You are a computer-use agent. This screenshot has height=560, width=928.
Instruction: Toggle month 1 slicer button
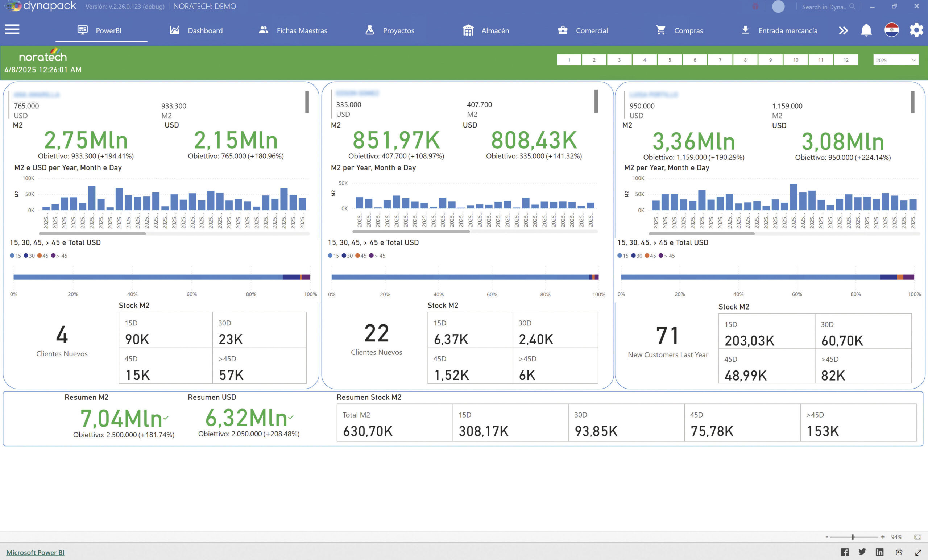569,60
